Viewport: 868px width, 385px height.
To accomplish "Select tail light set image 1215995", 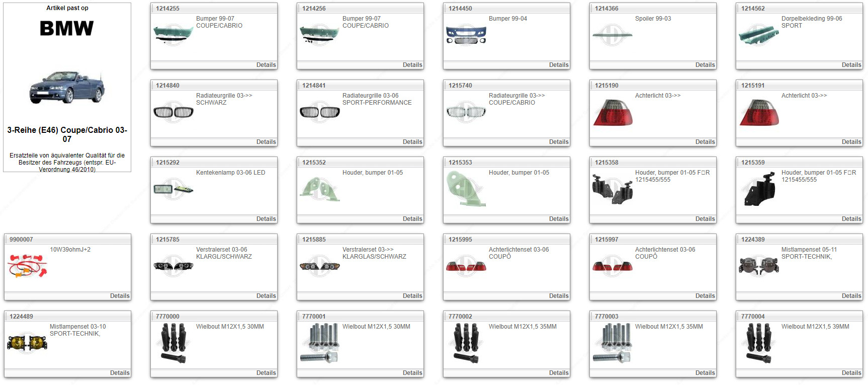I will [x=466, y=266].
